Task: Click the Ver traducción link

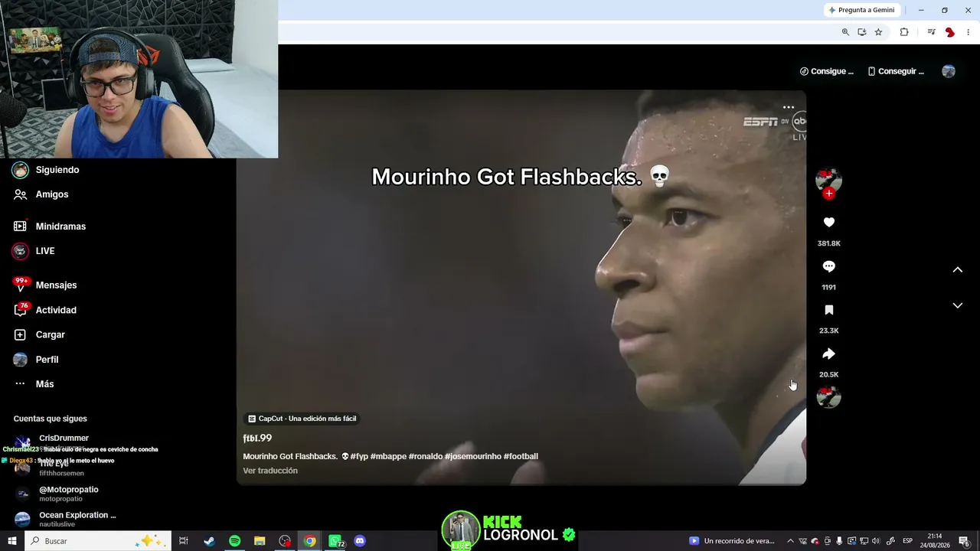Action: point(270,471)
